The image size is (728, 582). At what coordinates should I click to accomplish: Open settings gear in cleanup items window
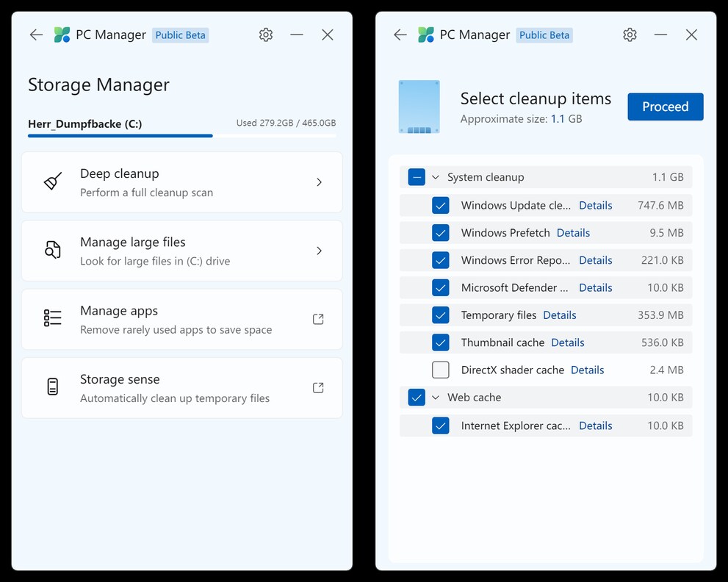630,35
